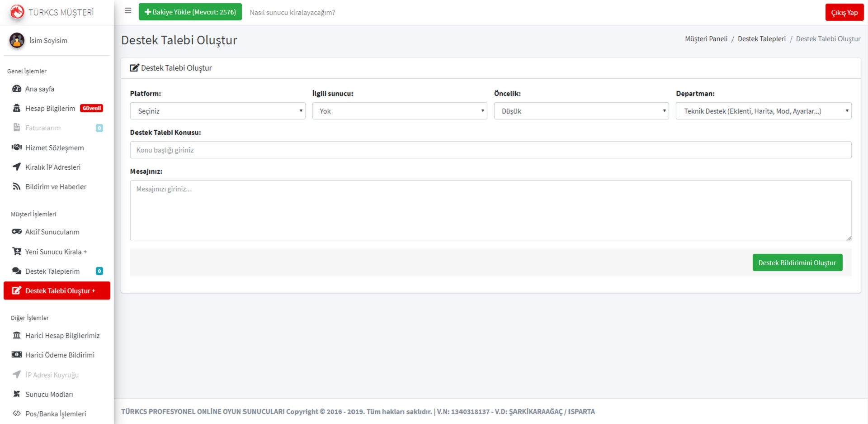This screenshot has height=424, width=868.
Task: Select Sunucu Modları in sidebar menu
Action: point(49,394)
